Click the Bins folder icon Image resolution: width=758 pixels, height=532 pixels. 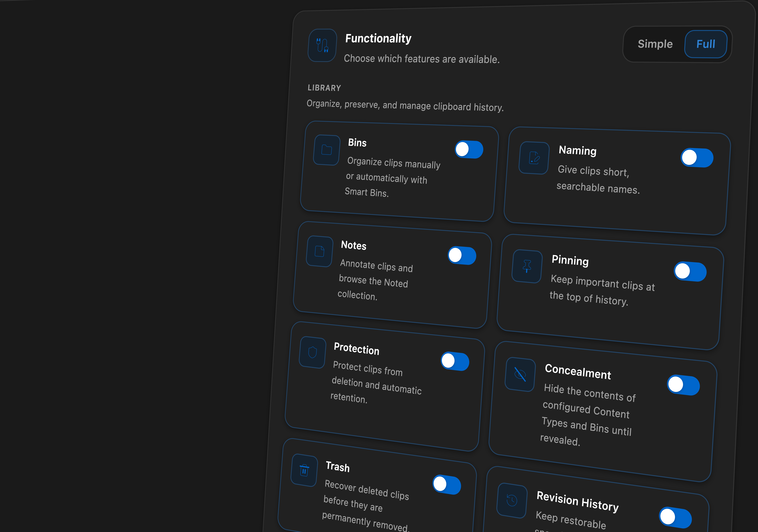[x=326, y=150]
